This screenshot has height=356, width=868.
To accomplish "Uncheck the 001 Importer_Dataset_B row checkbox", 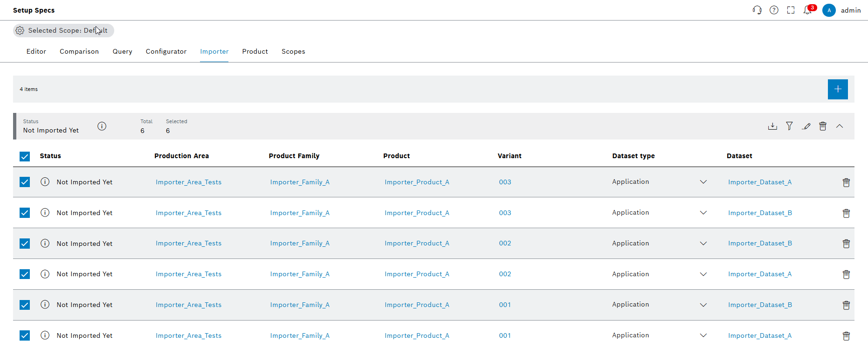I will (25, 305).
